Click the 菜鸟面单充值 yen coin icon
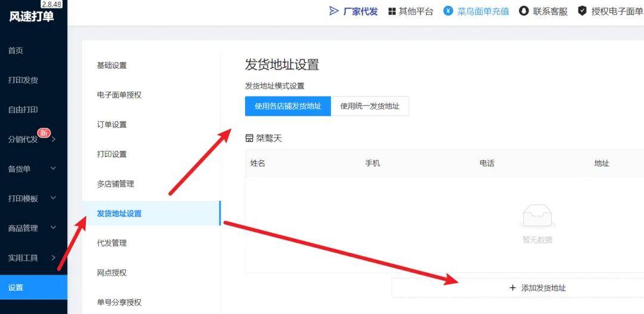 coord(448,11)
